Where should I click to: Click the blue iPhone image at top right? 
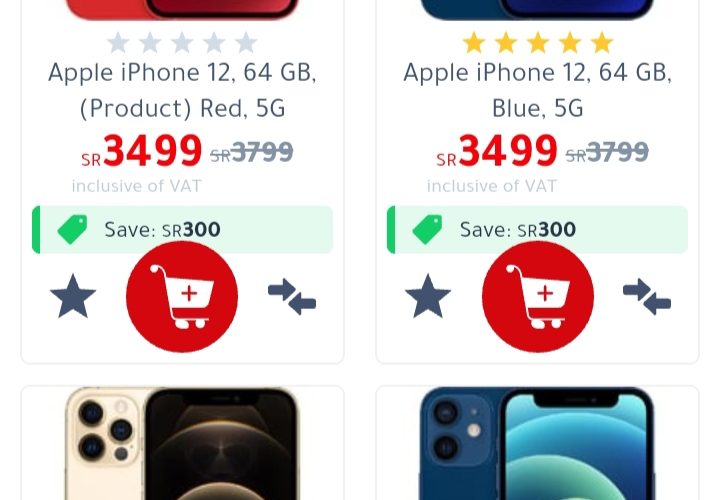point(537,10)
